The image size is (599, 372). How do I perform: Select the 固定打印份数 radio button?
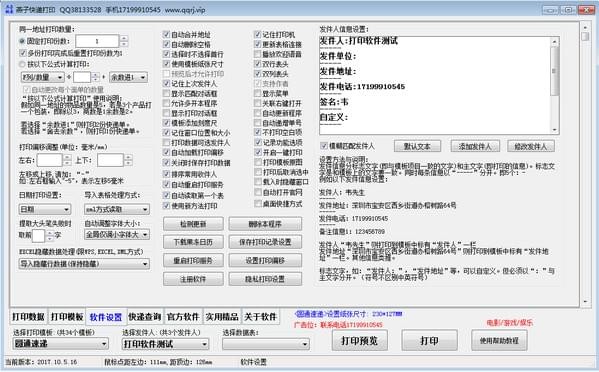pos(22,41)
